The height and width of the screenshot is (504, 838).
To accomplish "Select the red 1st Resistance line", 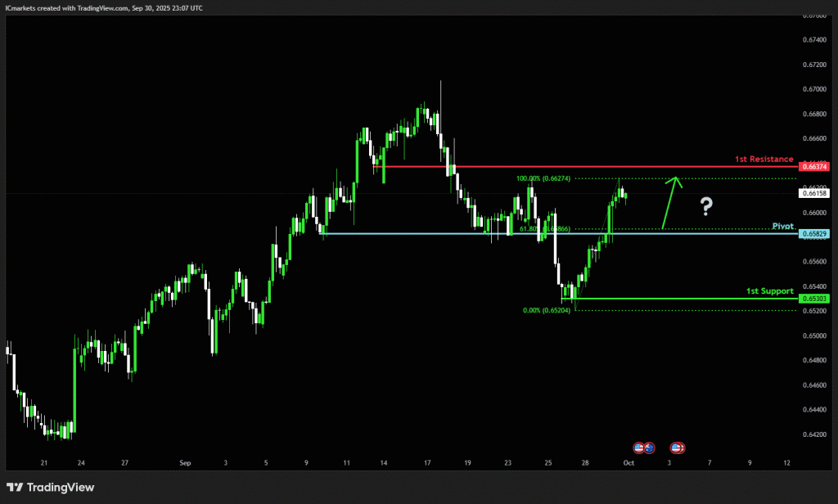I will [573, 167].
